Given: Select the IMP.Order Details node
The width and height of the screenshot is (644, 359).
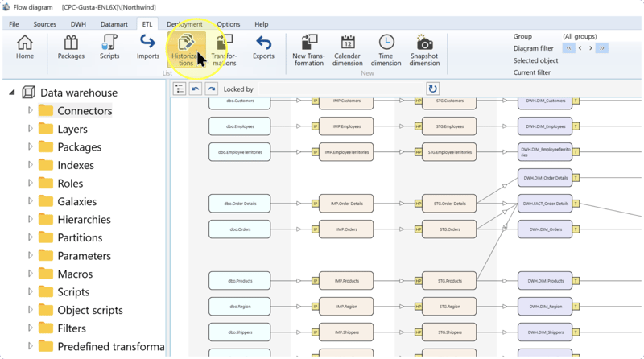Looking at the screenshot, I should 346,204.
